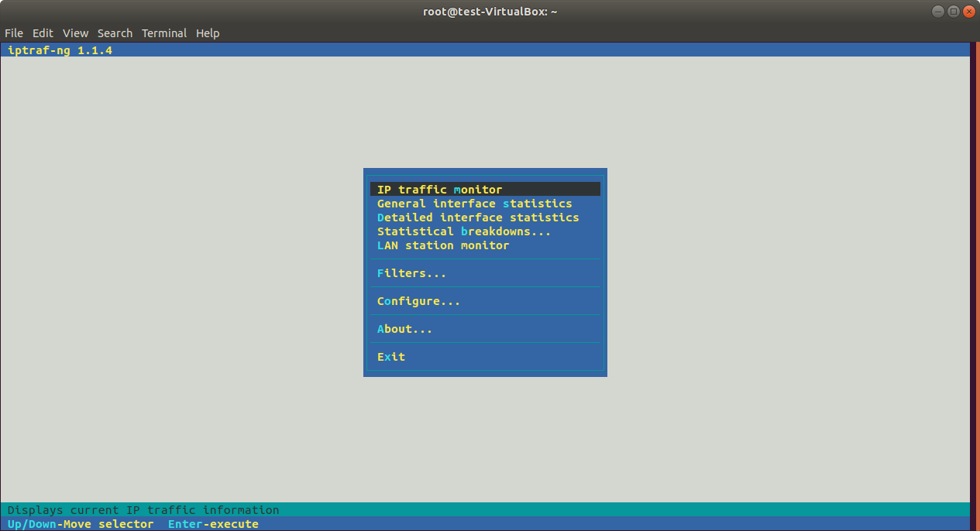Click the iptraf-ng 1.1.4 title text
Screen dimensions: 980x531
(x=60, y=50)
